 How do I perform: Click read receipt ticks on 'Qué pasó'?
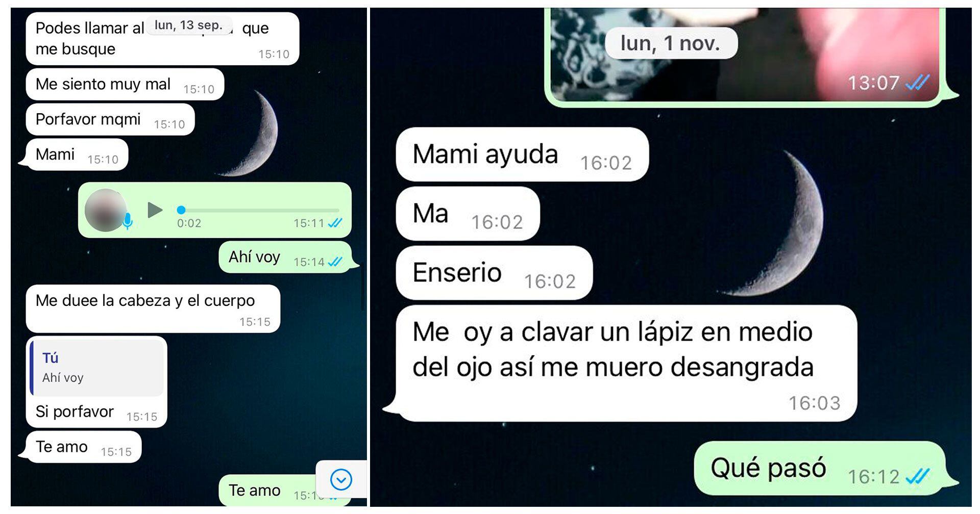click(918, 476)
